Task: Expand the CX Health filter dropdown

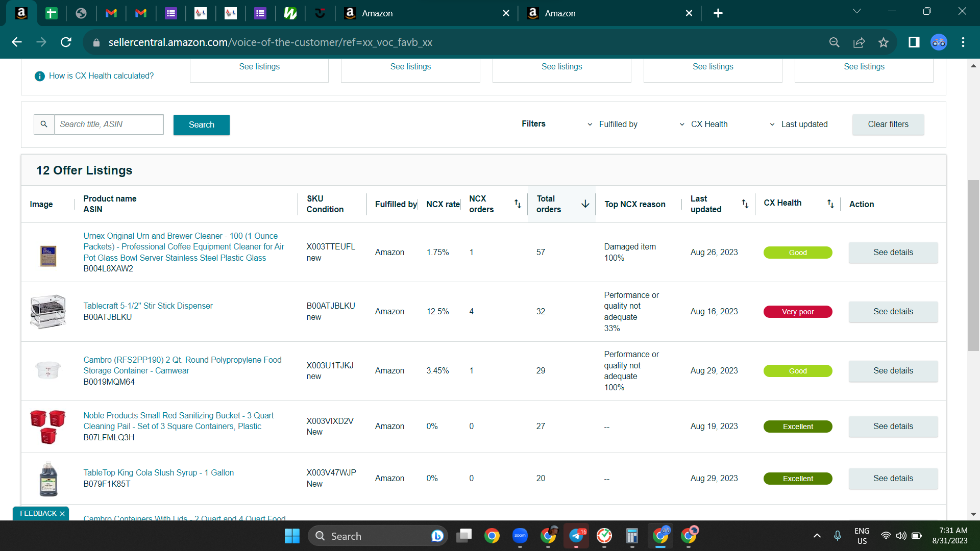Action: (704, 124)
